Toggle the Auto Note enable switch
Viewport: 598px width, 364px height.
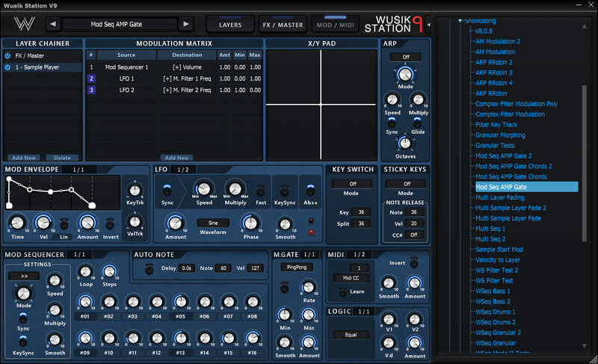coord(149,270)
